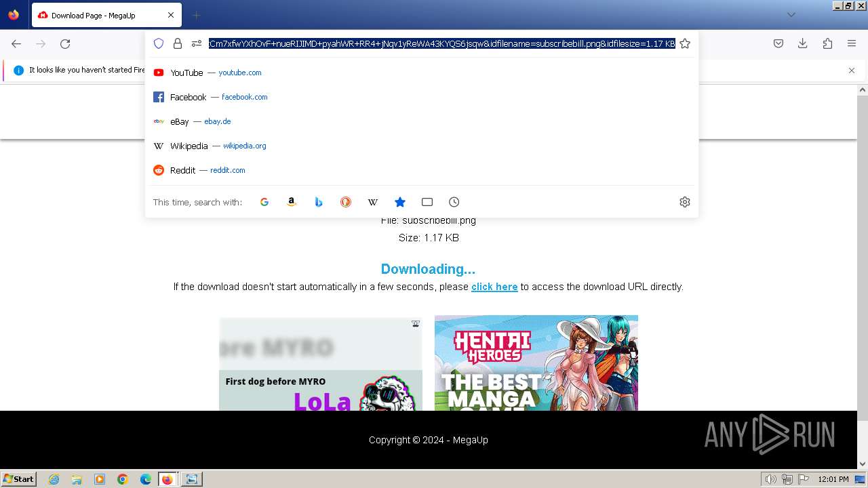868x488 pixels.
Task: Search this time with Google
Action: [264, 202]
